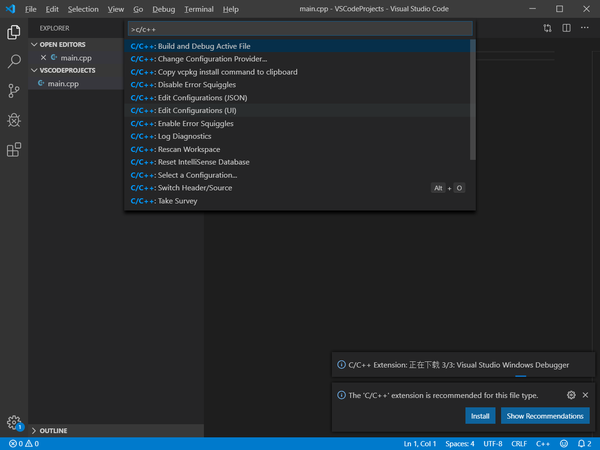Open the feedback smiley in status bar
600x450 pixels.
(564, 444)
